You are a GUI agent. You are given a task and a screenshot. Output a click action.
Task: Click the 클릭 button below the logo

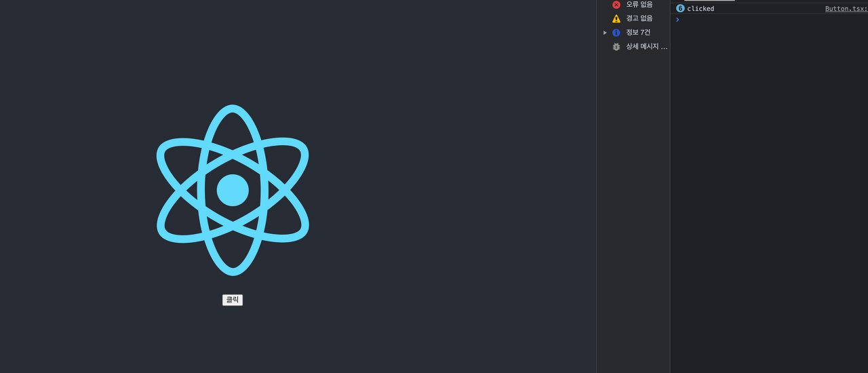point(233,300)
